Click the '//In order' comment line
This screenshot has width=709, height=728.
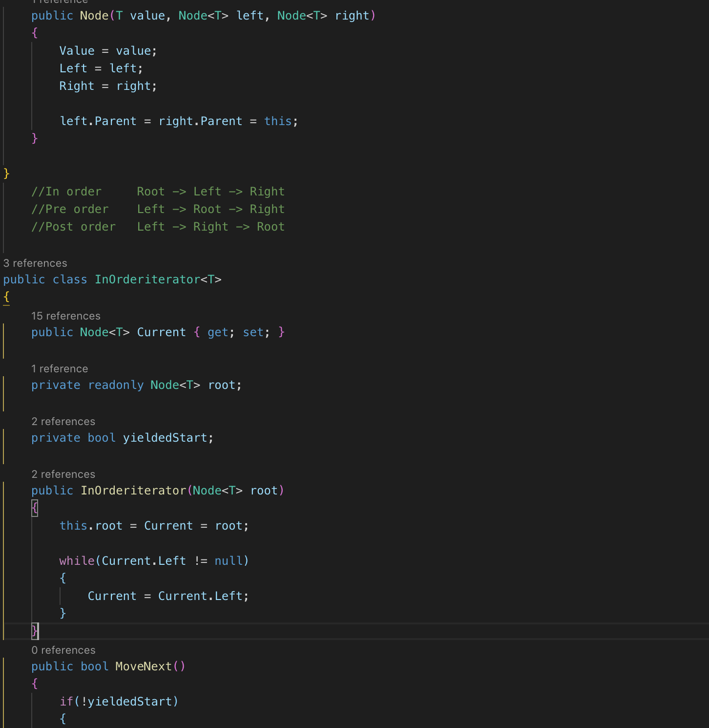click(x=158, y=192)
